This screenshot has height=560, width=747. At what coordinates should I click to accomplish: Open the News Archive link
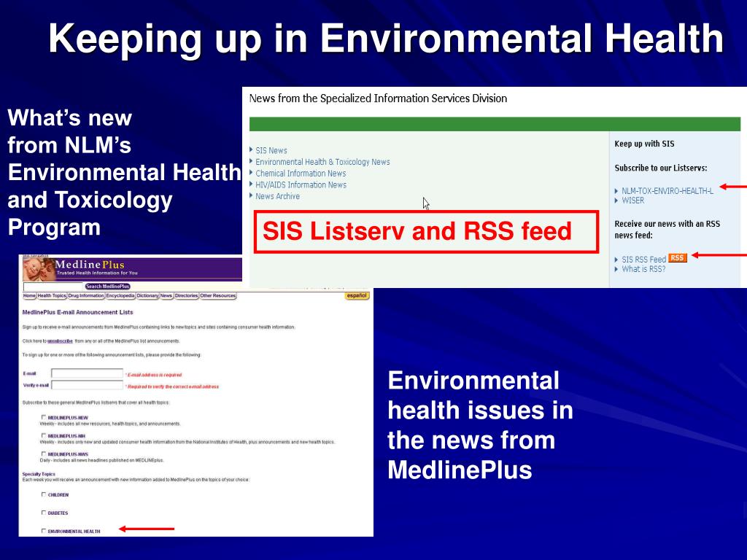click(x=277, y=196)
